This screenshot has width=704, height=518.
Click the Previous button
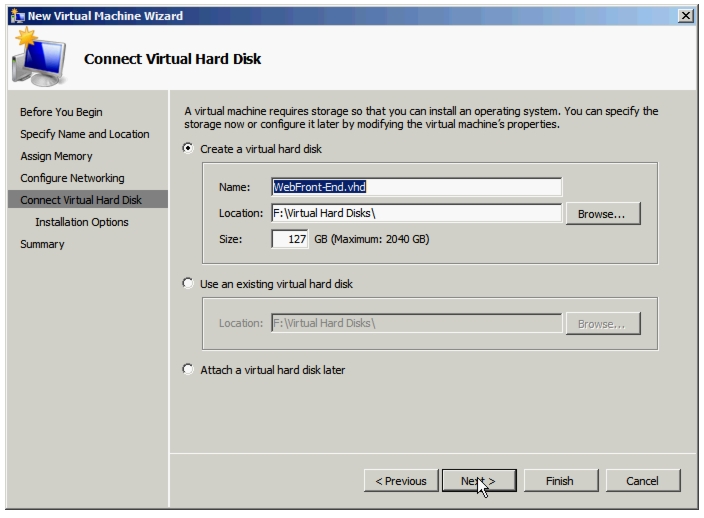click(401, 481)
